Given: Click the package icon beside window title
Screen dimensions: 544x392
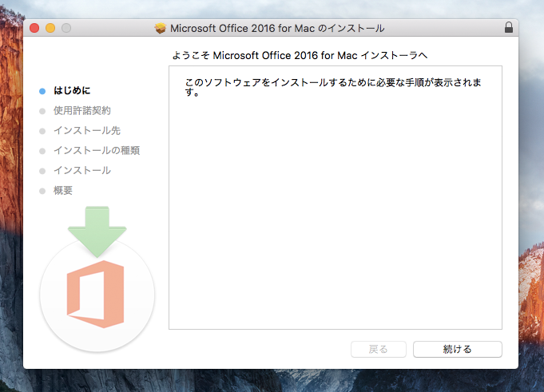Looking at the screenshot, I should [161, 28].
